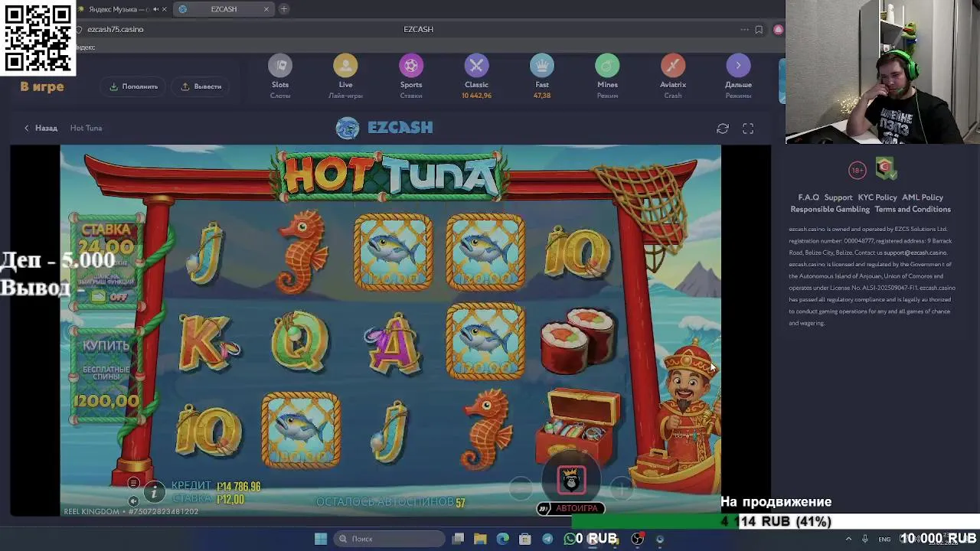Open Microsoft Store from the taskbar
This screenshot has height=551, width=980.
coord(525,539)
